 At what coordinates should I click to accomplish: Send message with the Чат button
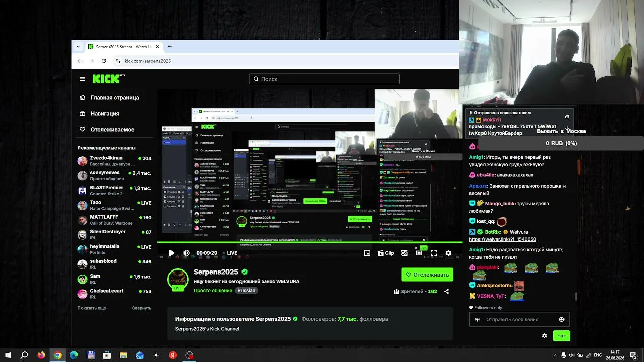click(x=561, y=336)
